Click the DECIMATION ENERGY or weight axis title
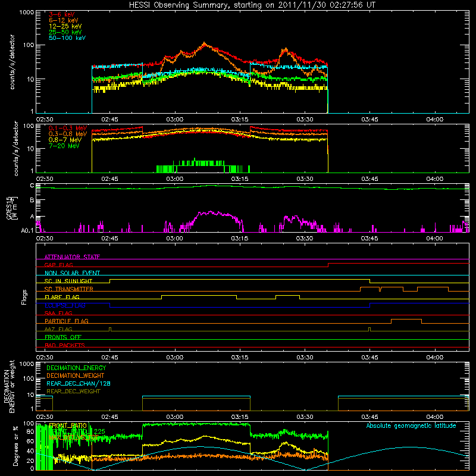The image size is (476, 476). coord(9,386)
